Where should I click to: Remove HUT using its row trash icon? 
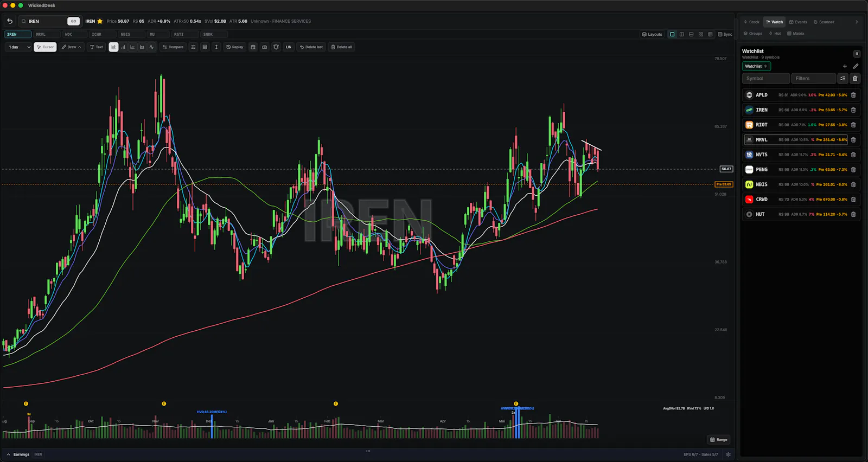tap(853, 214)
